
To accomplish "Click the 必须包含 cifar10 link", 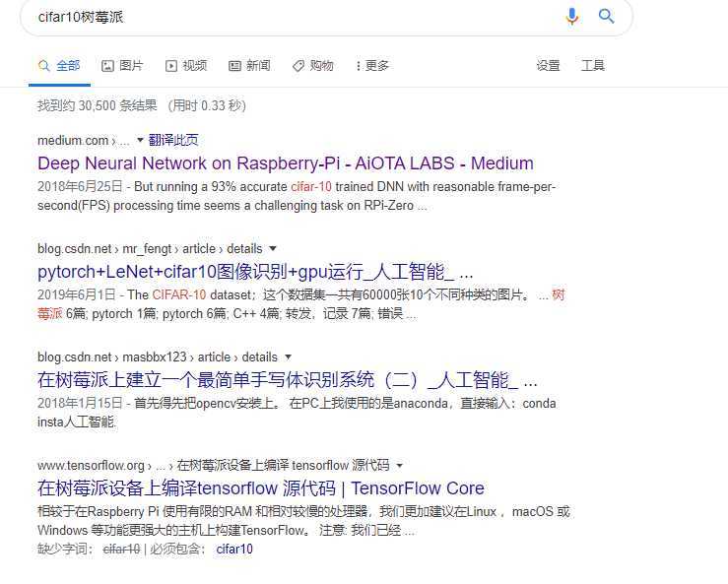I will (x=234, y=550).
